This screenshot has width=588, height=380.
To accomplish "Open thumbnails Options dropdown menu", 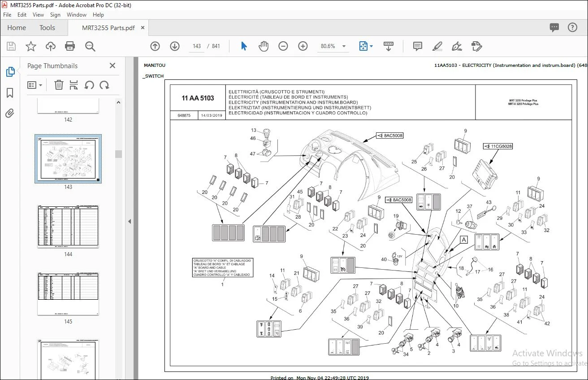I will (x=35, y=85).
